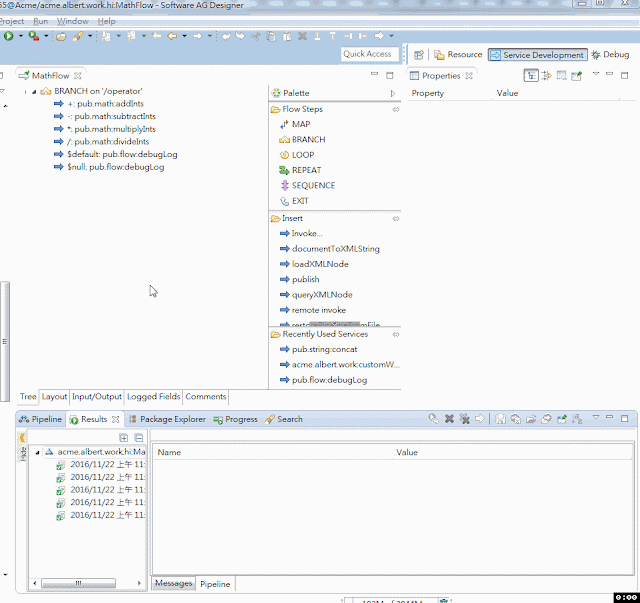Click the remove-result X icon in Results toolbar
Screen dimensions: 640x603
point(449,419)
